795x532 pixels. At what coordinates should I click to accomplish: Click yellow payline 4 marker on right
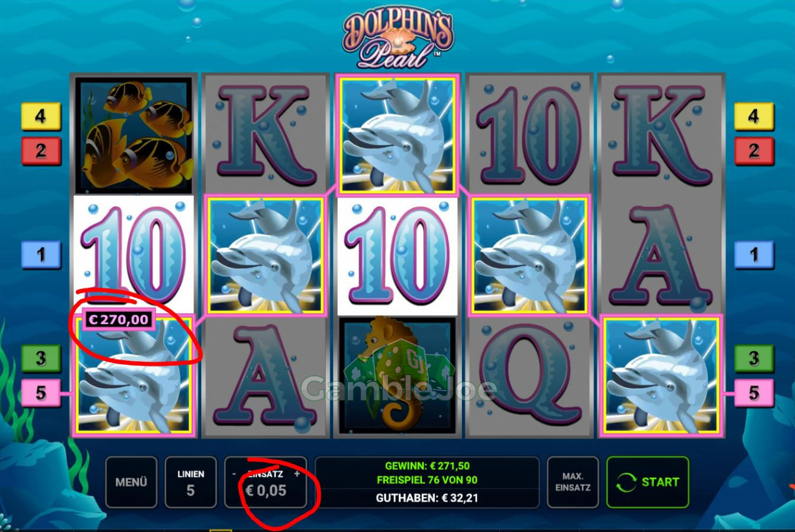[754, 116]
